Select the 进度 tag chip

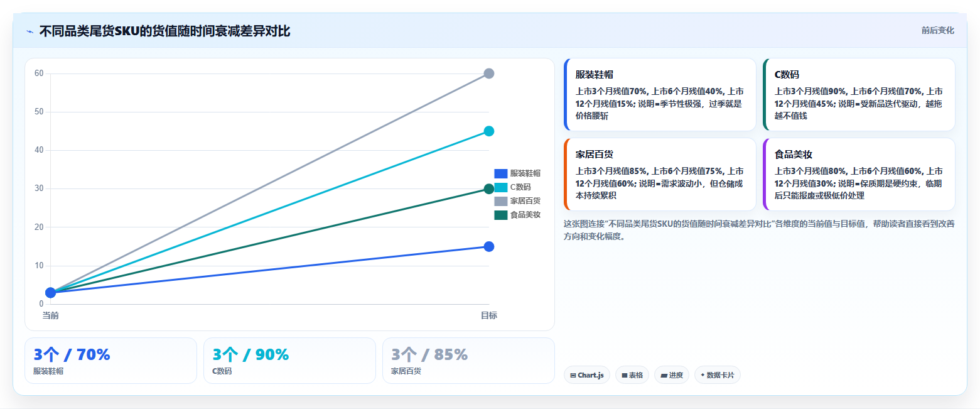672,375
